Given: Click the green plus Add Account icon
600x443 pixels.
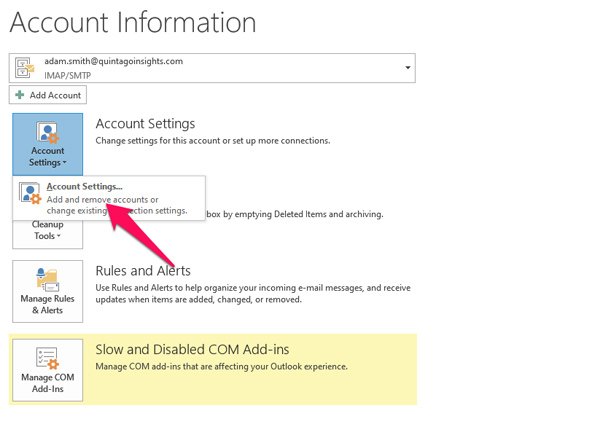Looking at the screenshot, I should click(x=20, y=94).
